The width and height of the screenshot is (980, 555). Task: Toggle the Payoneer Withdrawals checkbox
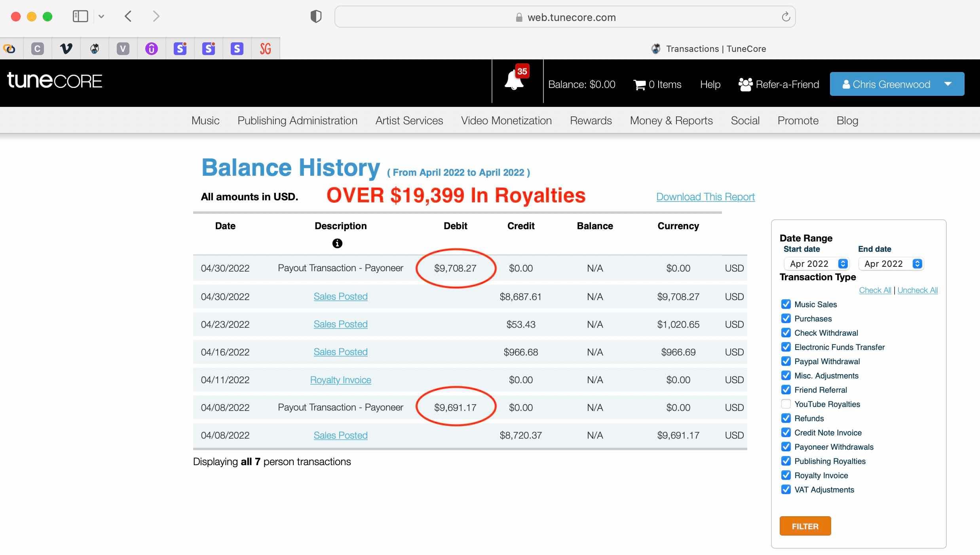(786, 447)
